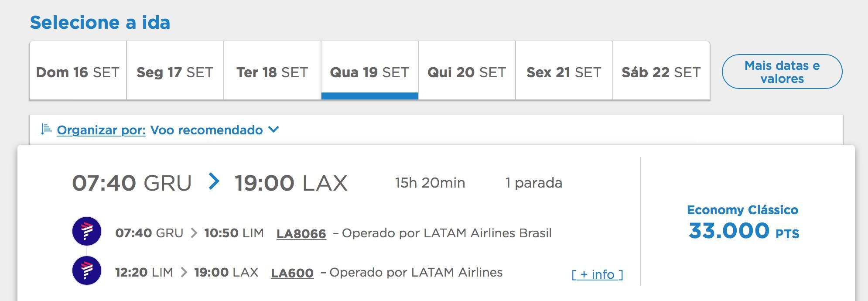Choose the Qui 20 SET date
The height and width of the screenshot is (301, 868).
click(467, 71)
